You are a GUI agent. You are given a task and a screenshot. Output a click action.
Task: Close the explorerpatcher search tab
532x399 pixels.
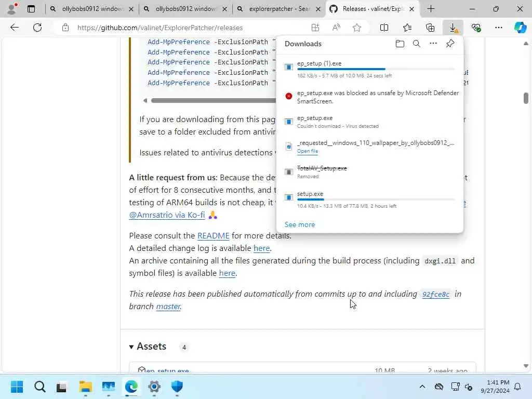click(318, 9)
